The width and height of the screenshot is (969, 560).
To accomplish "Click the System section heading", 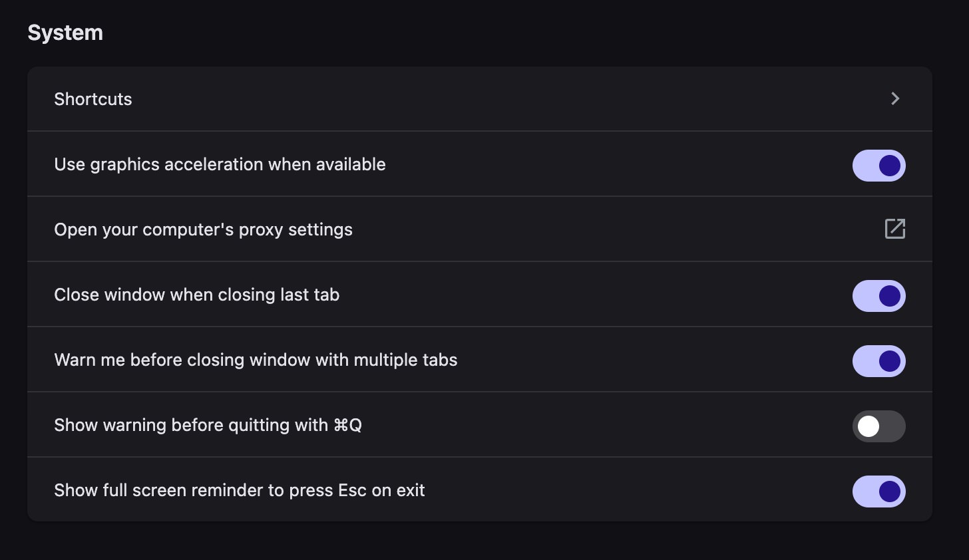I will [65, 32].
